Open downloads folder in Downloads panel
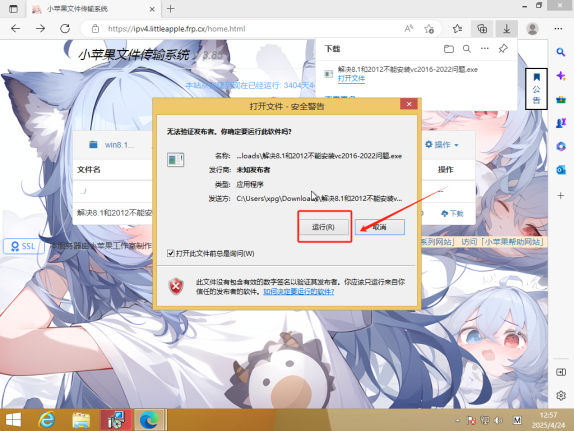 click(449, 49)
